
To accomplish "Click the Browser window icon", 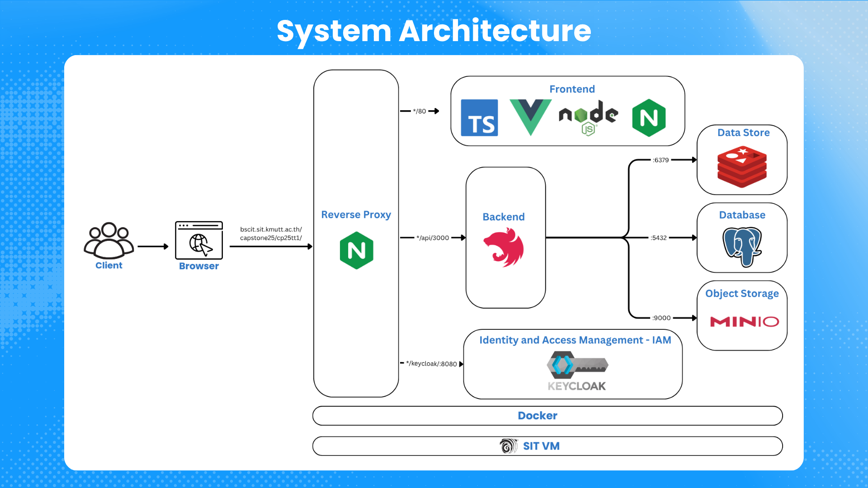I will tap(199, 240).
